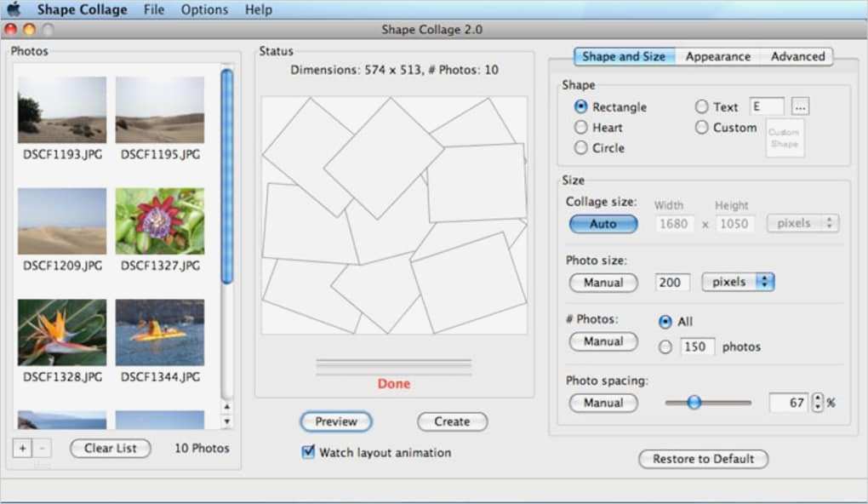Disable the Watch layout animation checkbox
This screenshot has height=504, width=868.
(x=307, y=452)
